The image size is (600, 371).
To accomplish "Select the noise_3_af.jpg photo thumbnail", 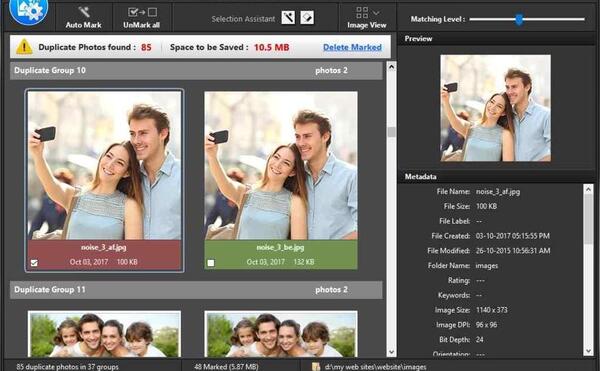I will pyautogui.click(x=104, y=165).
